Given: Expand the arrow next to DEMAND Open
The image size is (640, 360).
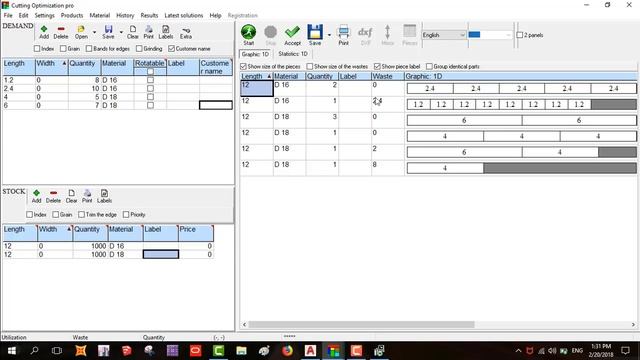Looking at the screenshot, I should [94, 32].
